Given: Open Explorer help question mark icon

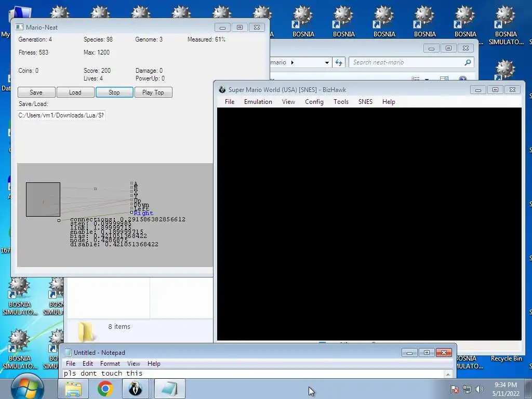Looking at the screenshot, I should pos(462,79).
